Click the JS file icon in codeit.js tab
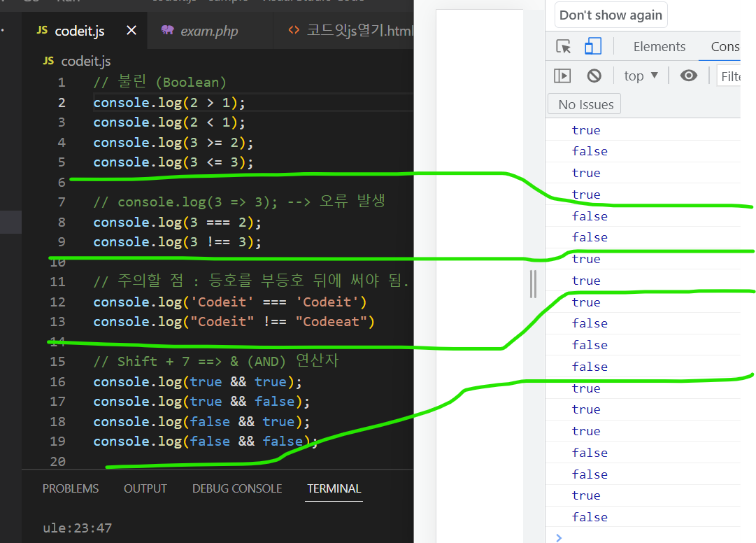This screenshot has height=543, width=756. pyautogui.click(x=42, y=30)
